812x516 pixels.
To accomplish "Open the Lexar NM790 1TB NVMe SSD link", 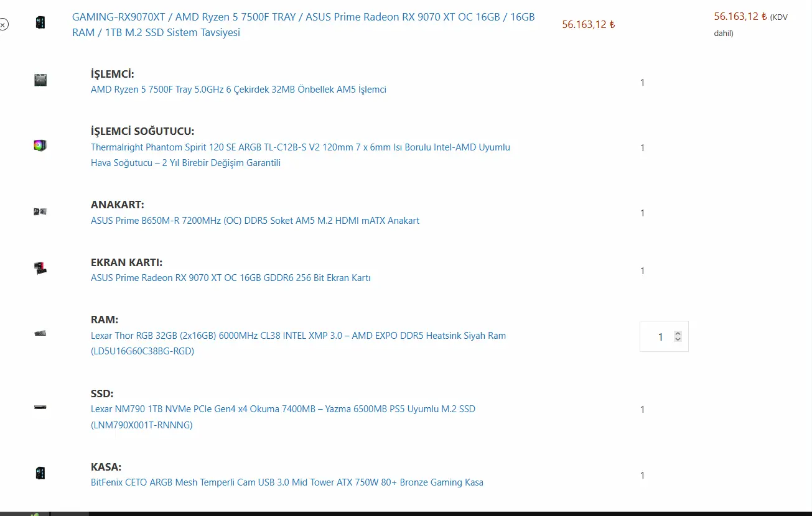I will click(283, 417).
